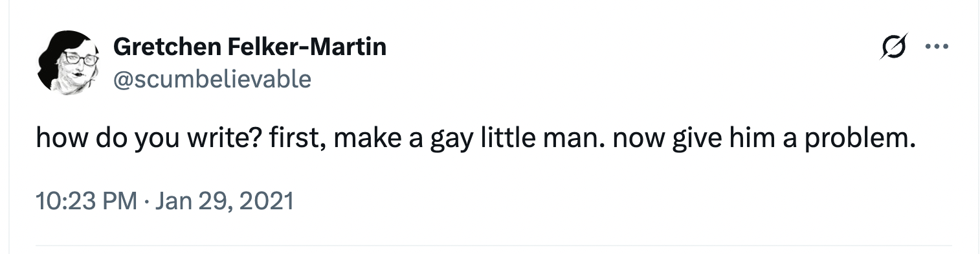This screenshot has width=980, height=254.
Task: Select the gray username under the name
Action: pos(212,79)
